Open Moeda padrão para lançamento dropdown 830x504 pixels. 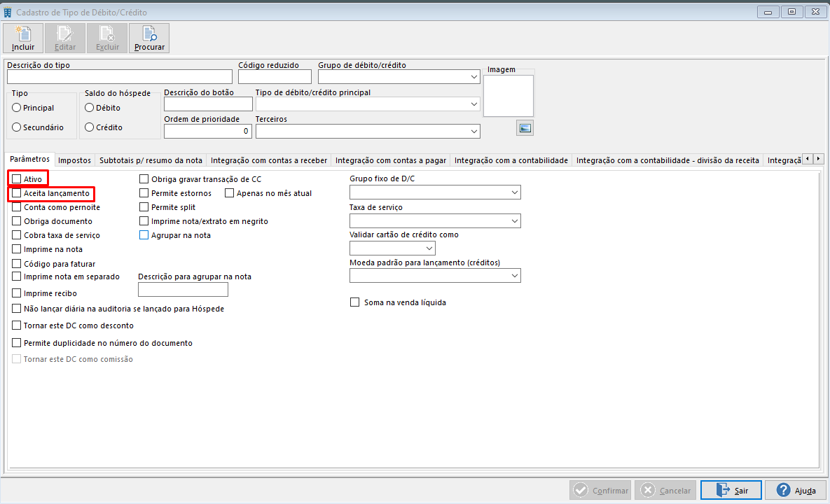[515, 276]
